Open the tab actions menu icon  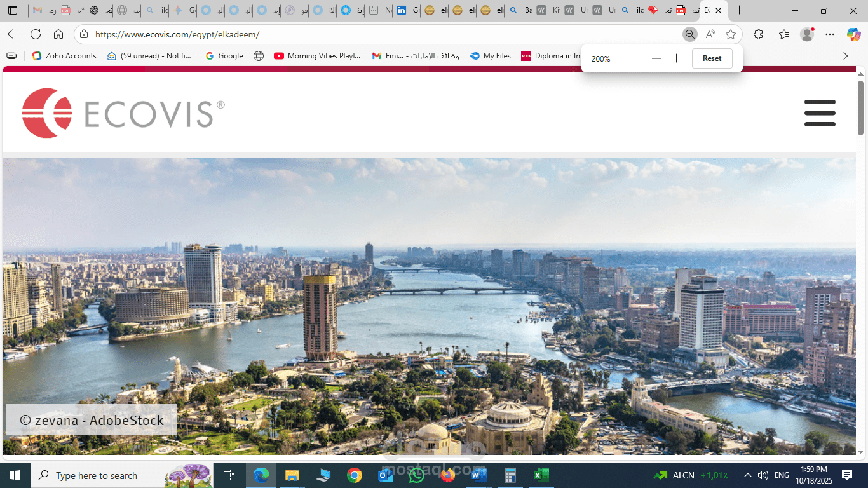click(x=13, y=10)
